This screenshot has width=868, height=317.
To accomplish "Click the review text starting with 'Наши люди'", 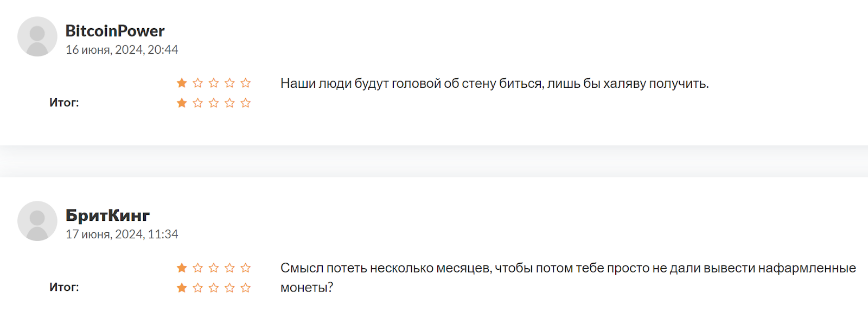I will point(494,84).
